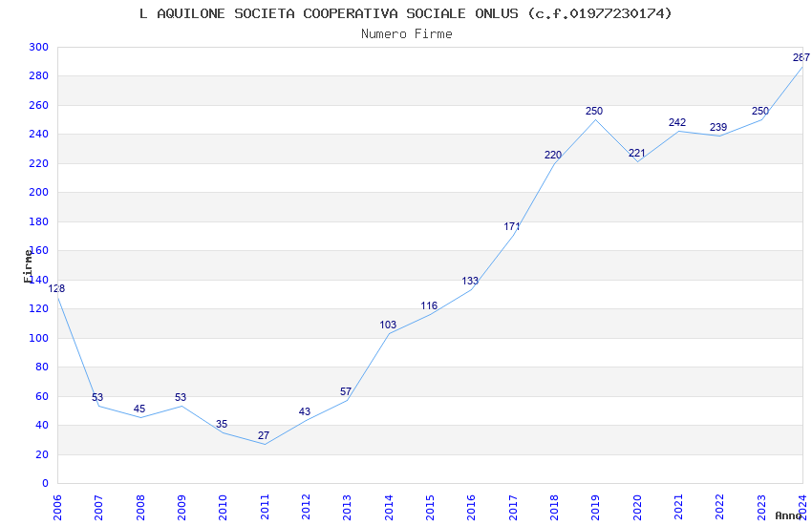Click the 35 data value label
Viewport: 812px width, 525px height.
click(222, 424)
